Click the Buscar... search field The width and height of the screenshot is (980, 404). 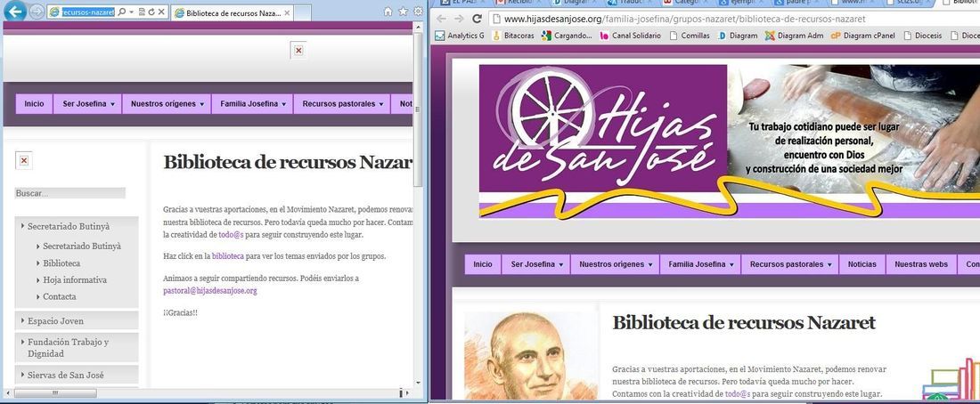70,194
